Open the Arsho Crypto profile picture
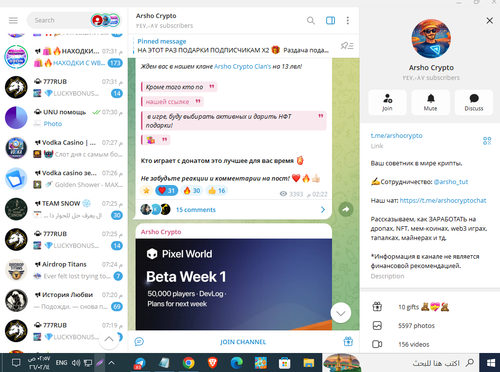 (431, 39)
